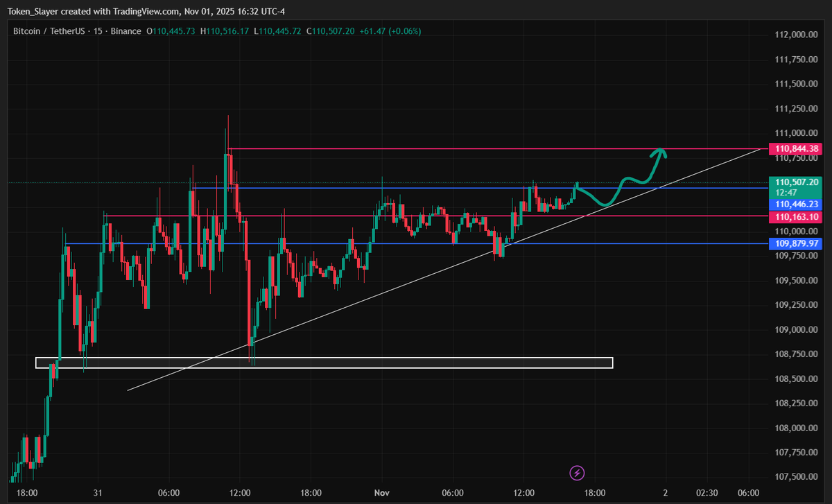Click the 108,000.00 price axis label
The image size is (832, 504).
tap(797, 428)
